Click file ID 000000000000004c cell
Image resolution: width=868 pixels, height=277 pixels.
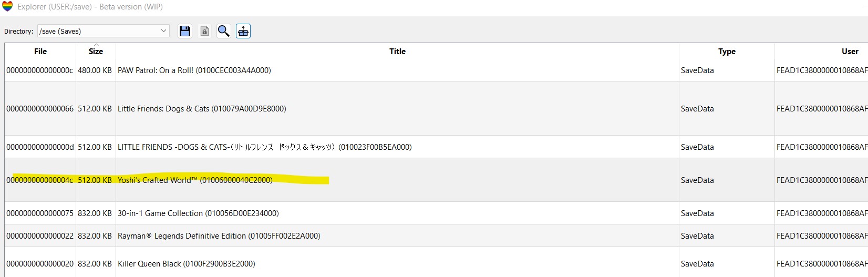click(40, 180)
